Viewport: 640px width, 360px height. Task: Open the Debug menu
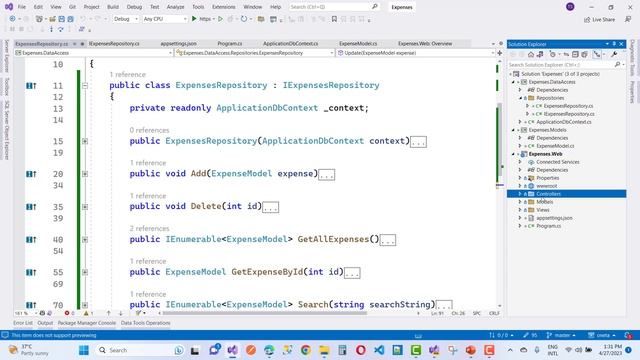click(134, 7)
